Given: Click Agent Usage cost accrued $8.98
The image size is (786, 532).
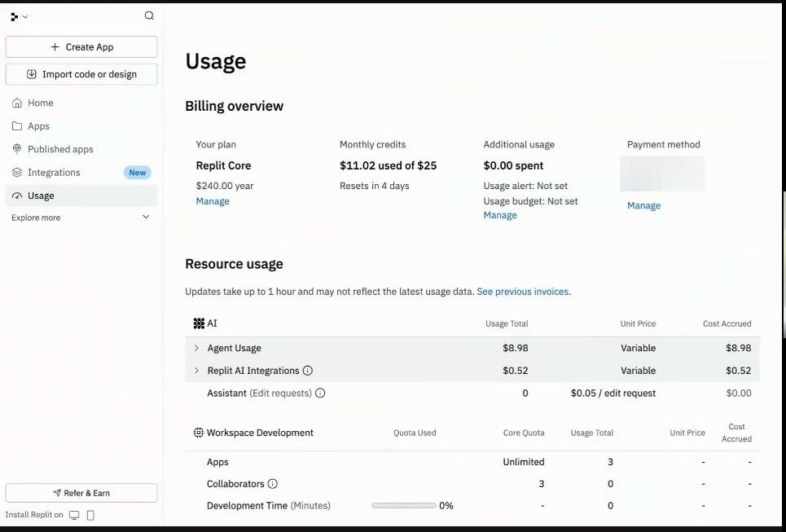Looking at the screenshot, I should (x=739, y=348).
